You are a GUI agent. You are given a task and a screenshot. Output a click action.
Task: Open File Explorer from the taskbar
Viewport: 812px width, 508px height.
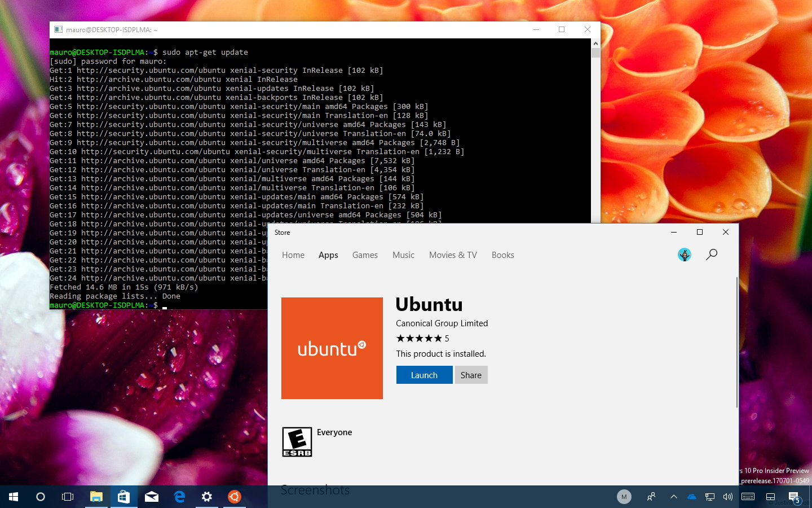(96, 497)
